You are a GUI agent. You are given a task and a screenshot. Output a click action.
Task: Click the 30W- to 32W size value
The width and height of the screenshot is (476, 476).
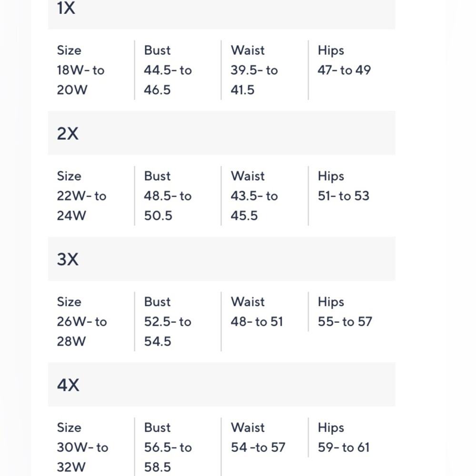click(82, 457)
